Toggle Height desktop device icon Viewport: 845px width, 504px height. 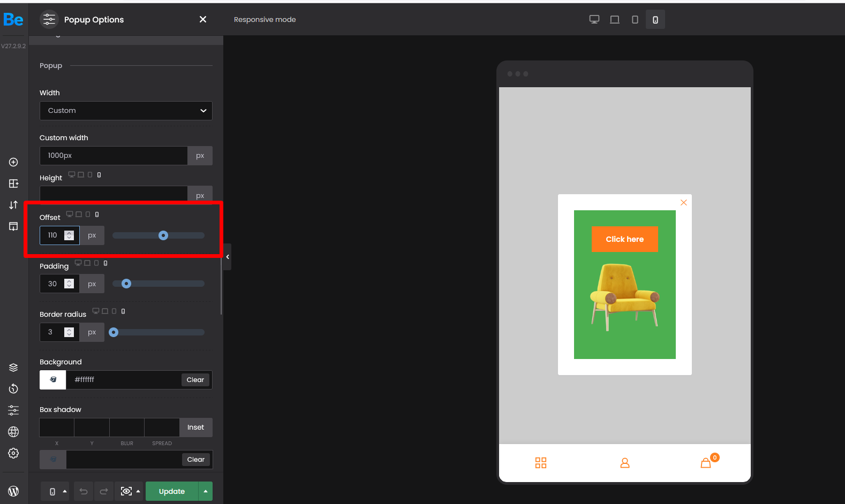72,174
